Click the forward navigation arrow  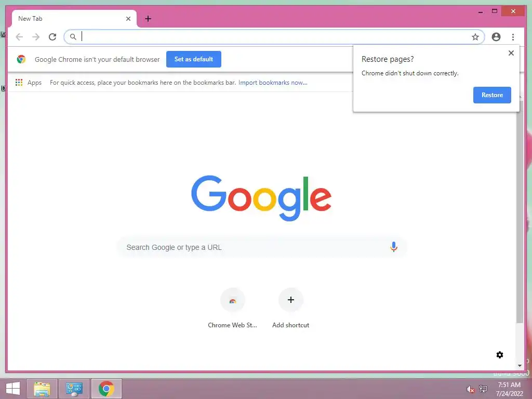point(36,37)
